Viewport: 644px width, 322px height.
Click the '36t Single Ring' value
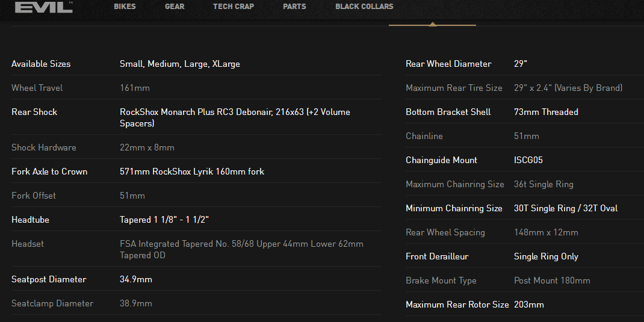click(x=543, y=184)
